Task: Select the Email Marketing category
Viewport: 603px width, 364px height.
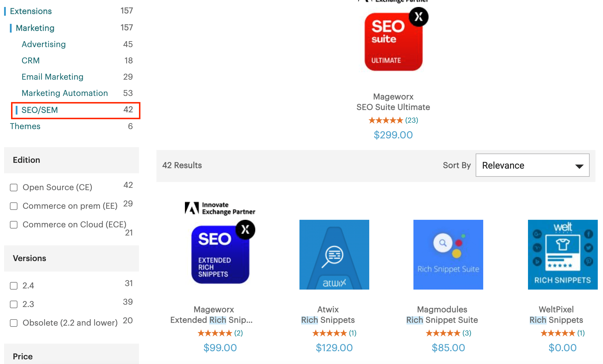Action: coord(53,77)
